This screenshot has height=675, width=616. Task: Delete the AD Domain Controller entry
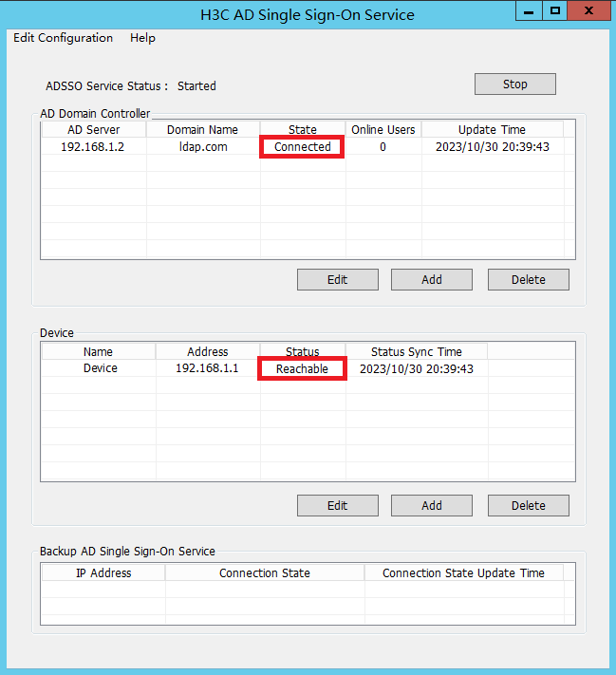[528, 280]
